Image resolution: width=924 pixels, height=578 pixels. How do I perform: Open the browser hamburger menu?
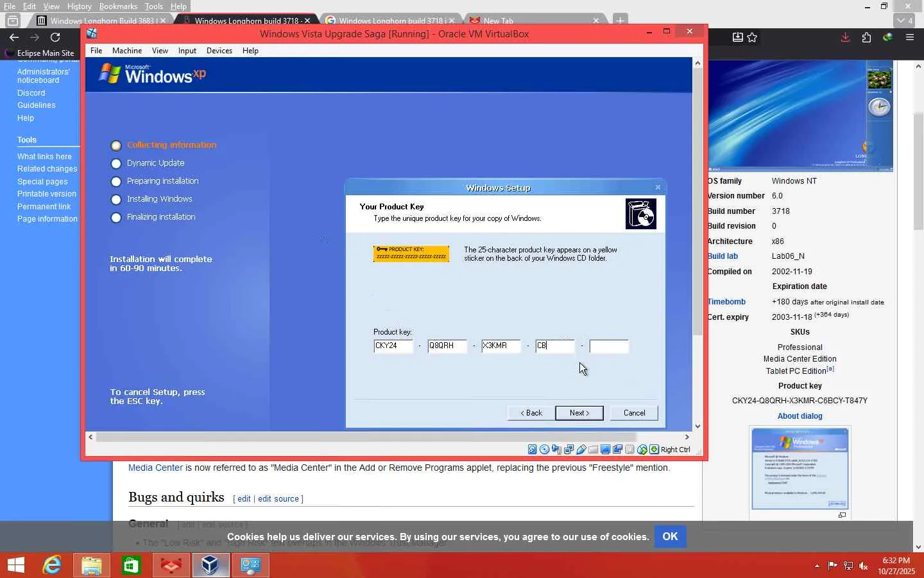(910, 37)
